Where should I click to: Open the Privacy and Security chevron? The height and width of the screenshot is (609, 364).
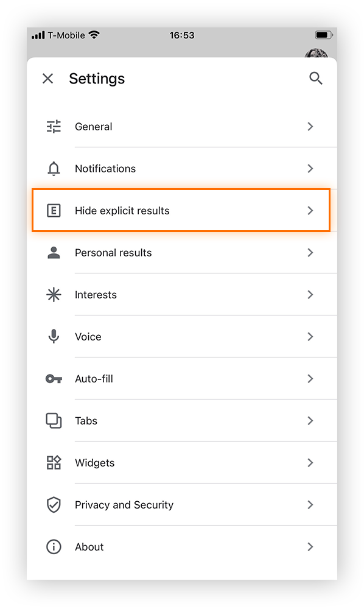click(310, 504)
